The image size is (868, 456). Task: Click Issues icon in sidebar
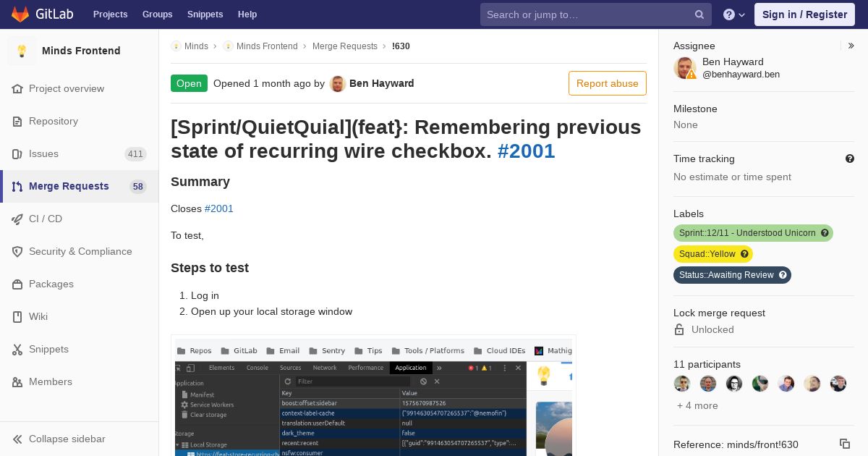(x=17, y=153)
